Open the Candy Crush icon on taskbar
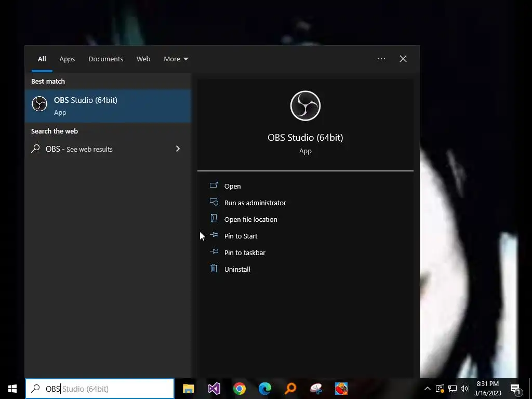Screen dimensions: 532x399 tap(341, 389)
